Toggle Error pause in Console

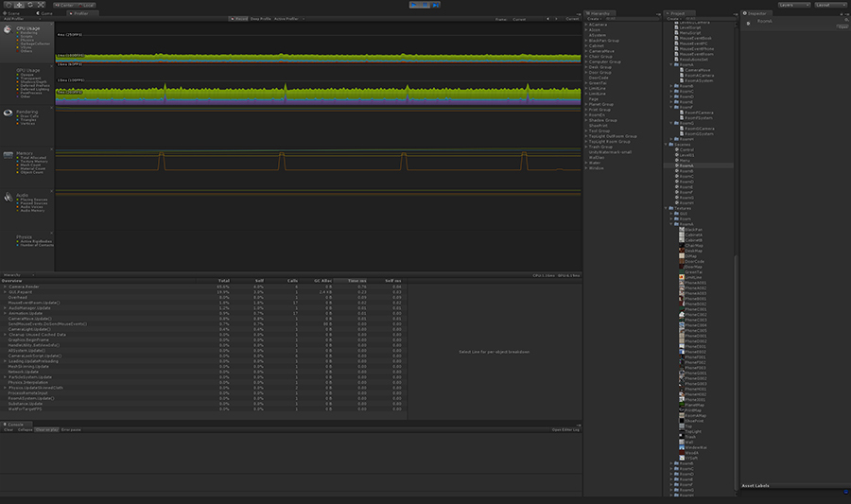[71, 429]
